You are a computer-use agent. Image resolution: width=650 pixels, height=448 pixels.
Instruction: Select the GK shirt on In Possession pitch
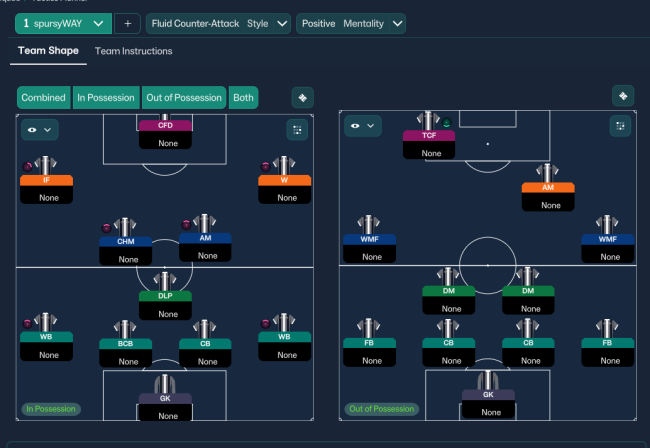point(166,386)
